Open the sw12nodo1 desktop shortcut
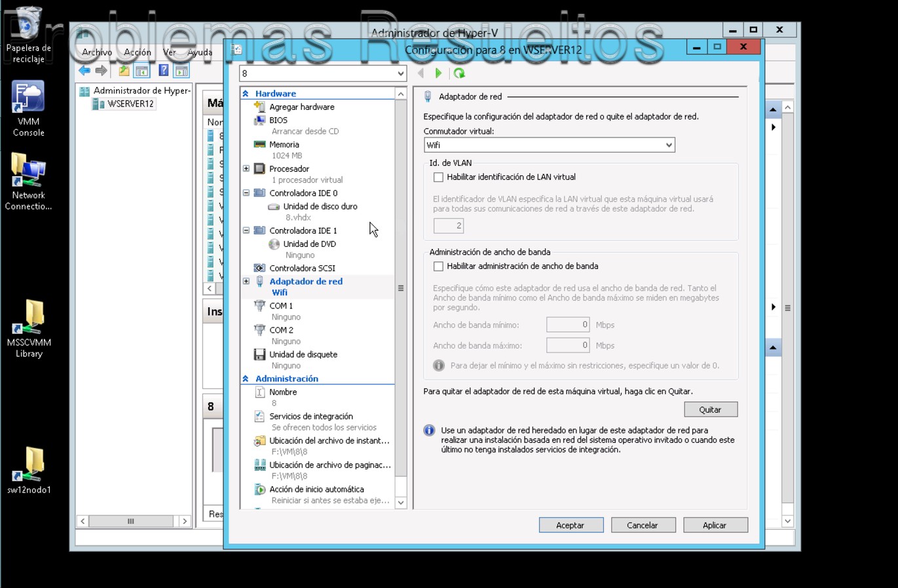The height and width of the screenshot is (588, 898). click(x=29, y=470)
